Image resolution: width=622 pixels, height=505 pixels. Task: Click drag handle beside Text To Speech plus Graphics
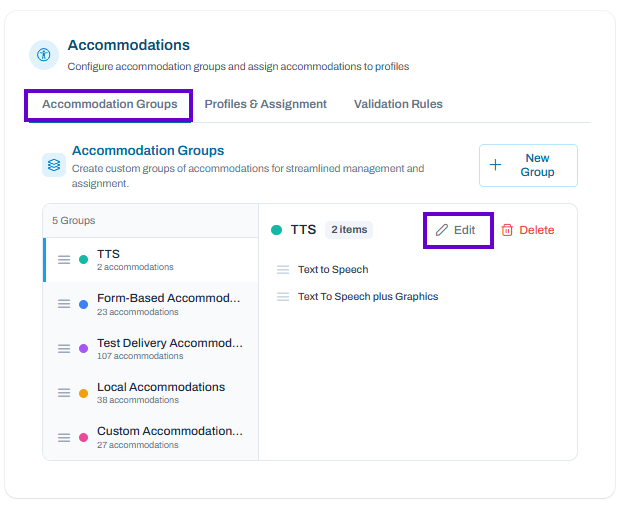[x=283, y=297]
